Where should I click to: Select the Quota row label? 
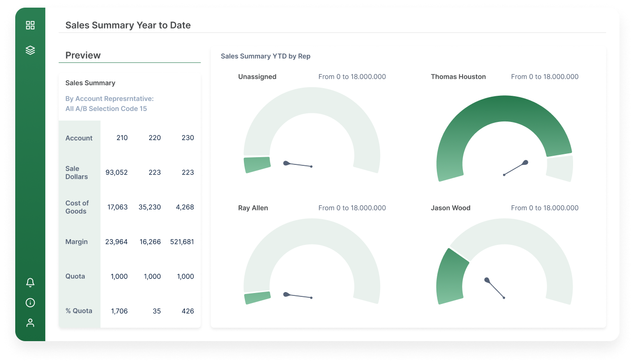(x=75, y=276)
